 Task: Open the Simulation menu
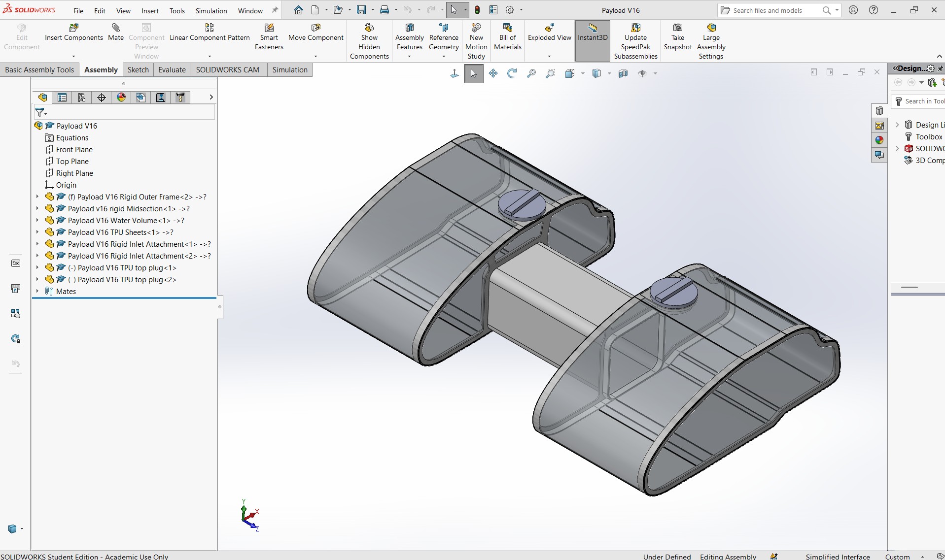click(x=211, y=10)
